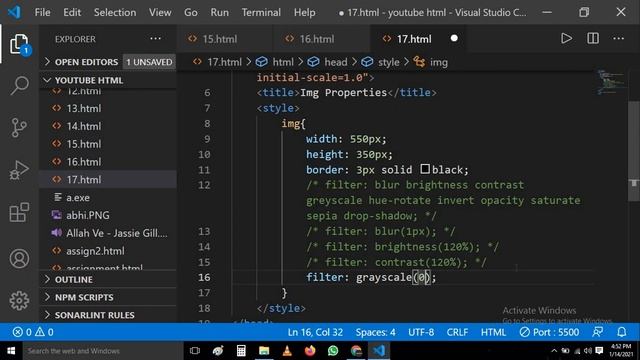Open the View menu
Viewport: 640px width, 360px height.
[160, 13]
